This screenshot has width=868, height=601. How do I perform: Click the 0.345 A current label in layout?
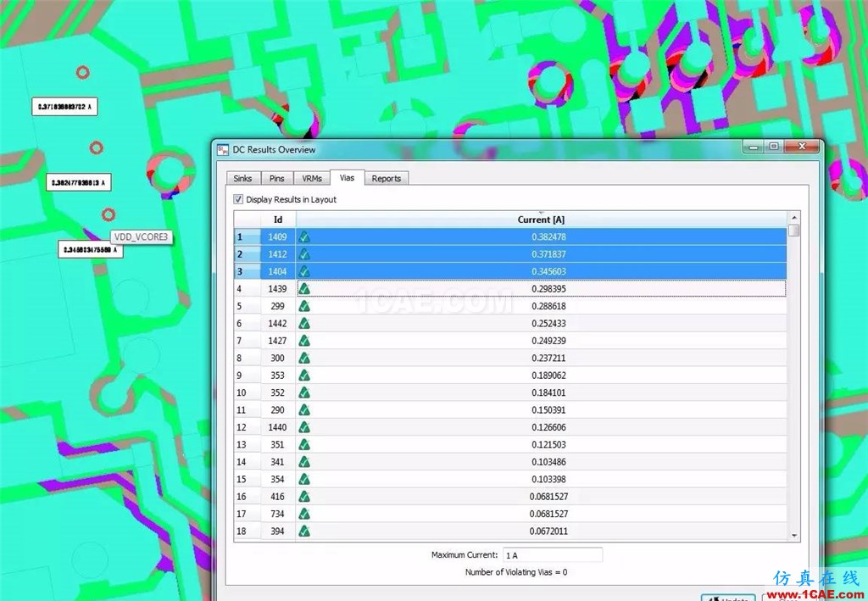coord(90,249)
